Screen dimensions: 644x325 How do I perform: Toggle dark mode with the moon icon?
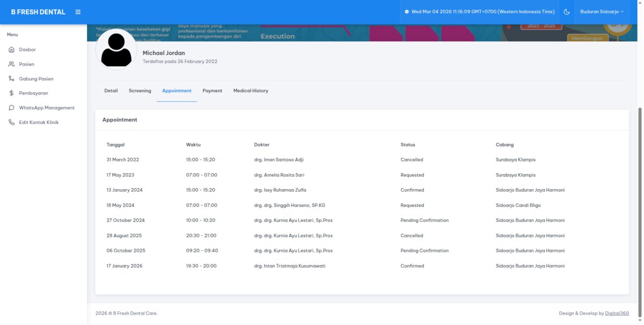click(x=567, y=12)
